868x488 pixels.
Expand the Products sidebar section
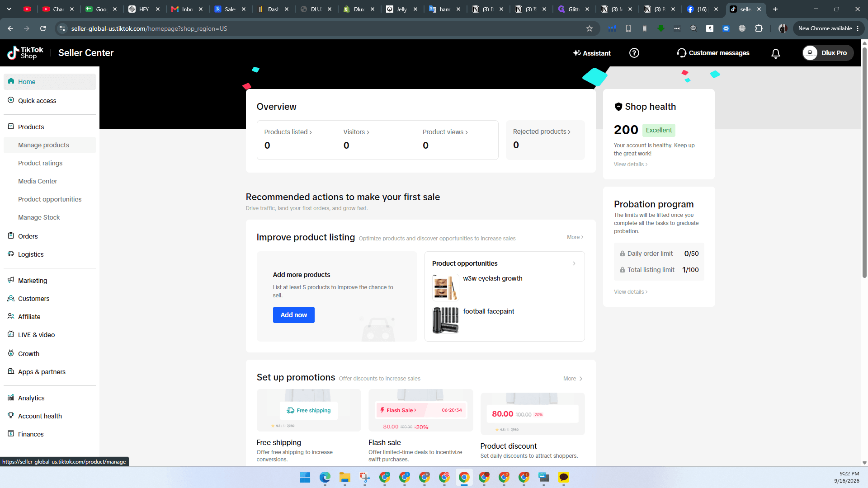pyautogui.click(x=50, y=127)
